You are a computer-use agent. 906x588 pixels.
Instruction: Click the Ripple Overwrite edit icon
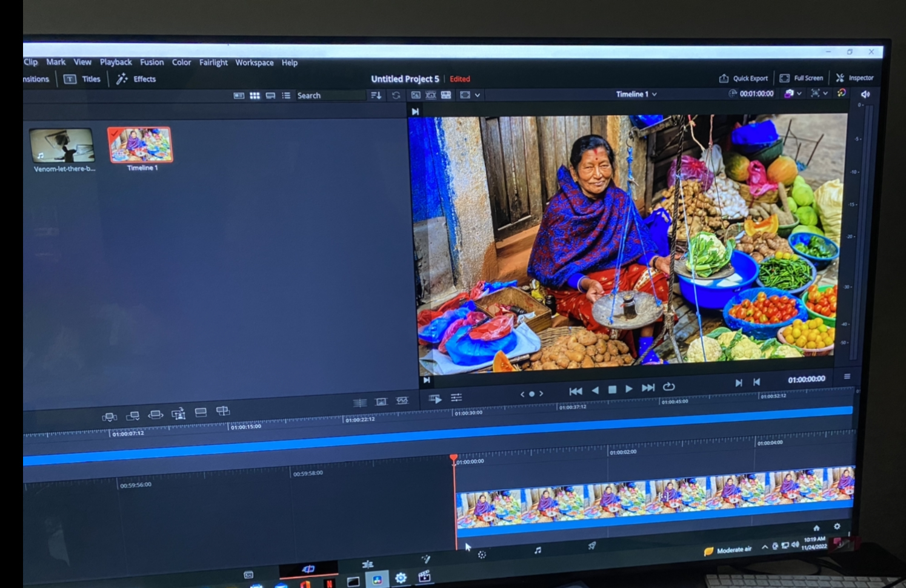pyautogui.click(x=156, y=415)
